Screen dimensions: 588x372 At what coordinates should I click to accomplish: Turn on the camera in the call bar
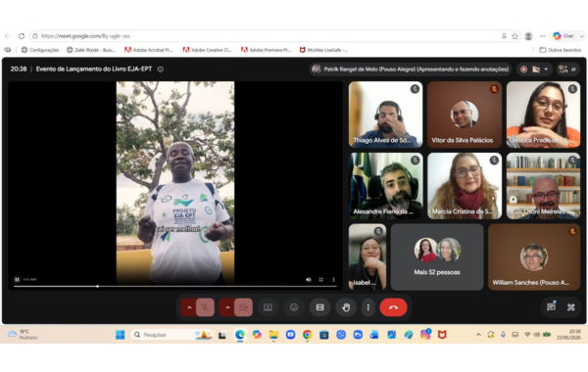pos(243,307)
